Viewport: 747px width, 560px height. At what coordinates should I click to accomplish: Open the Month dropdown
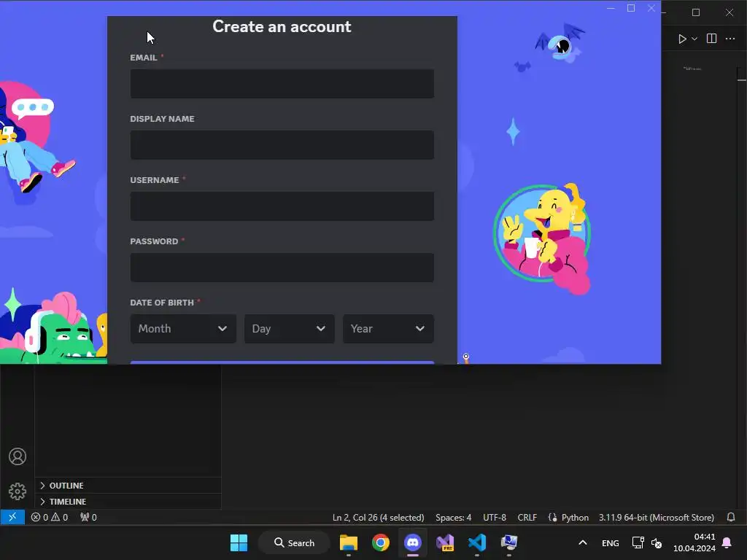[183, 329]
